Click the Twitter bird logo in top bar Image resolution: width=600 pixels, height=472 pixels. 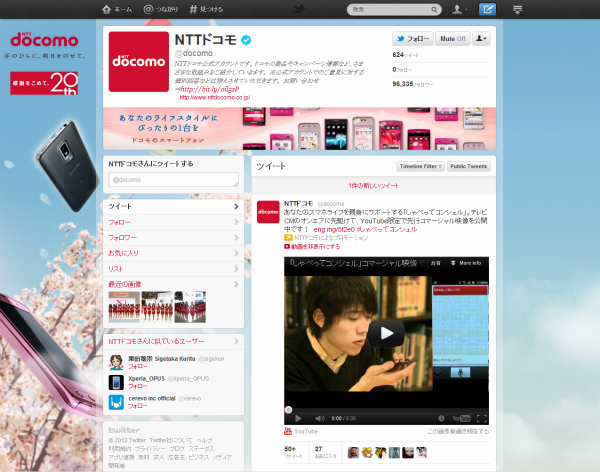300,9
